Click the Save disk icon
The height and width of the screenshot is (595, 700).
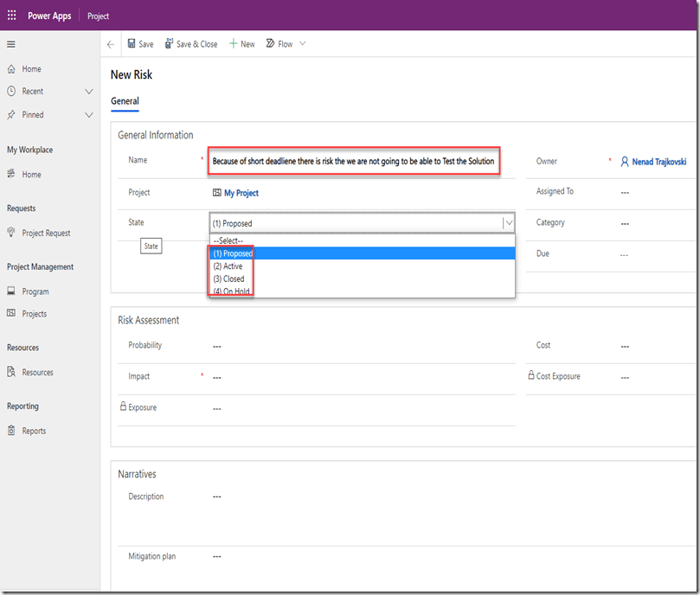[x=132, y=44]
